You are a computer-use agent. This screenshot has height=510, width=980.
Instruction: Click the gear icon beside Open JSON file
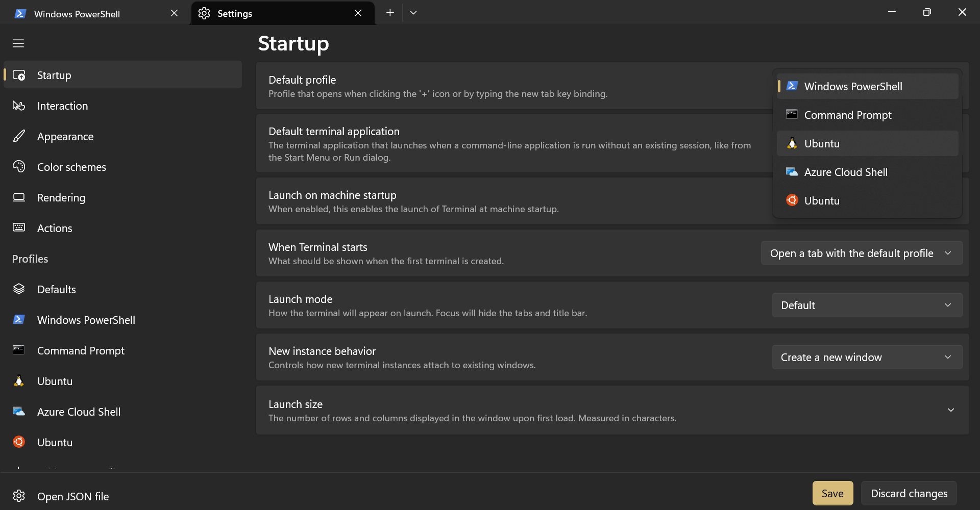point(19,496)
